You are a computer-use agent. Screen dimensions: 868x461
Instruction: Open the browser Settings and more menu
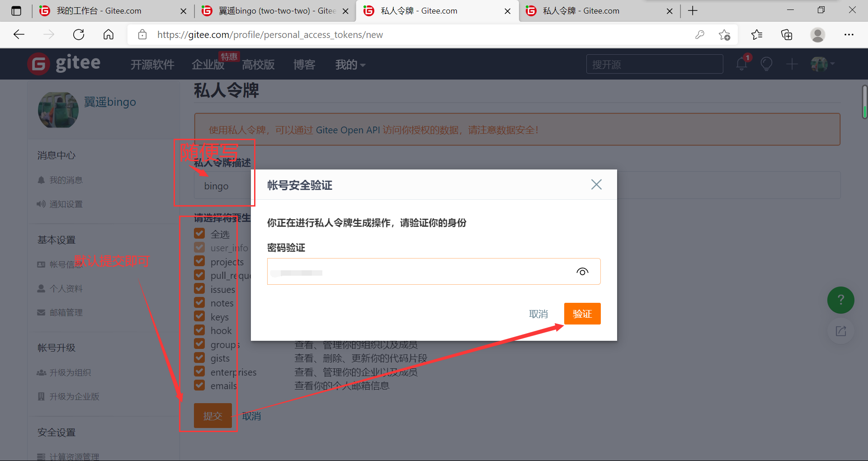pyautogui.click(x=849, y=34)
